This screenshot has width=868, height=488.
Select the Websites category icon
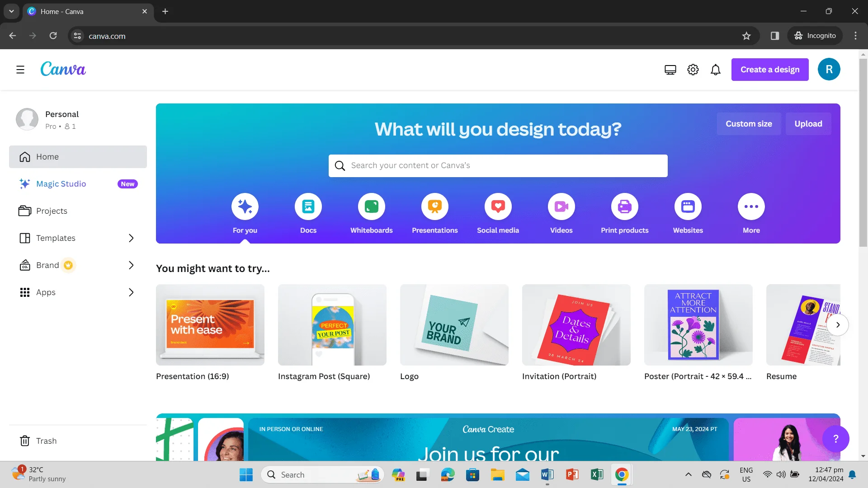[688, 206]
